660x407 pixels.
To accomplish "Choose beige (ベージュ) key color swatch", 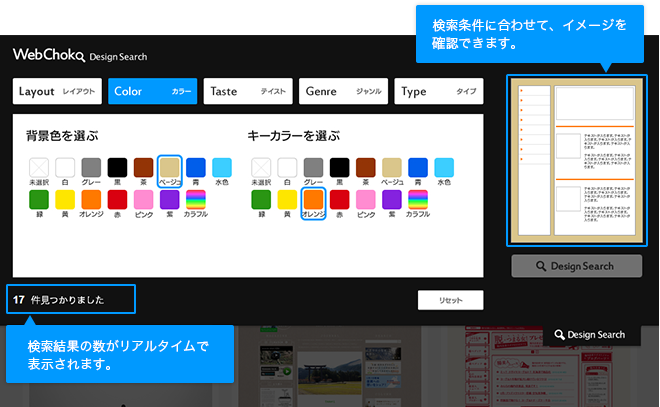I will 391,167.
